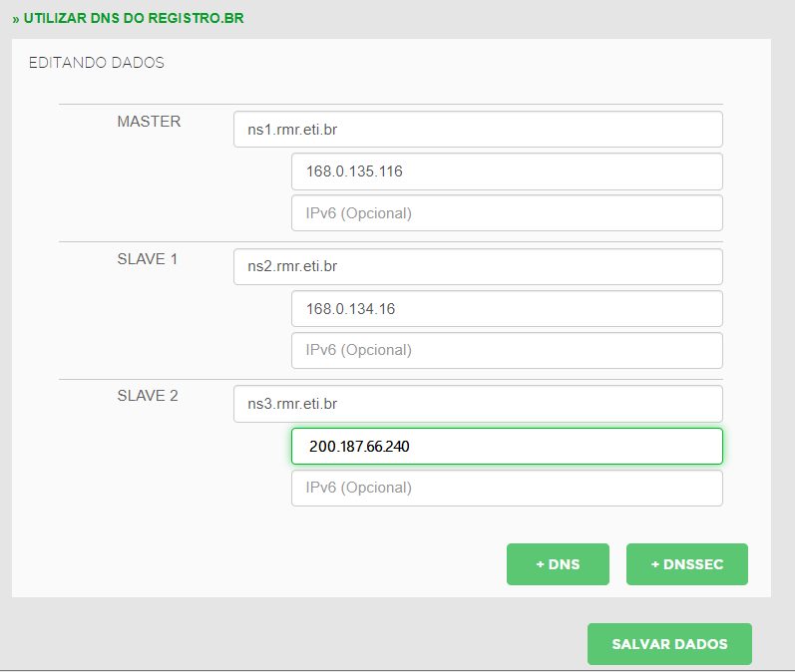Click the » chevron before Utilizar DNS
This screenshot has height=672, width=795.
[x=16, y=19]
